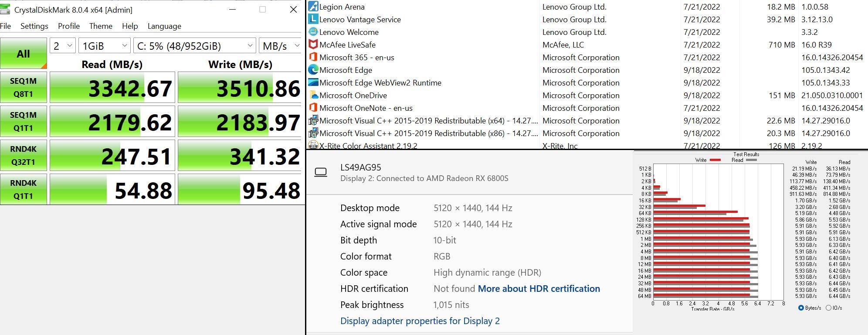The image size is (868, 335).
Task: Select the Bytes/s radio button
Action: [801, 308]
